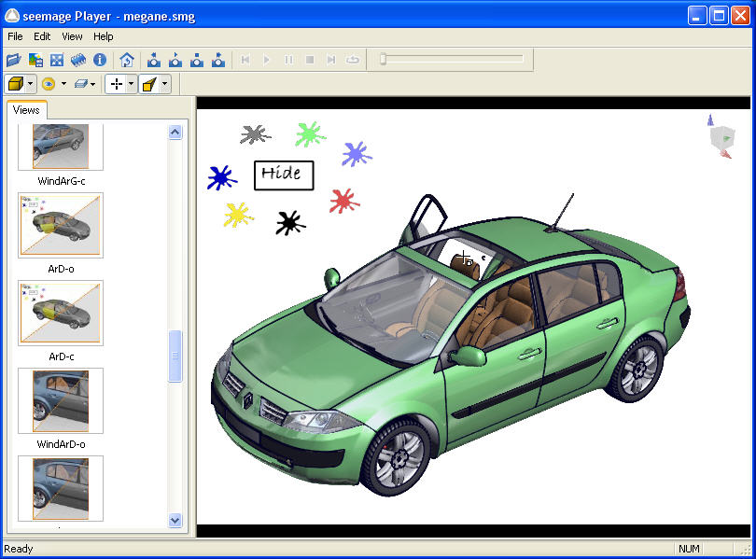The image size is (756, 559).
Task: Select the Views panel tab
Action: click(26, 110)
